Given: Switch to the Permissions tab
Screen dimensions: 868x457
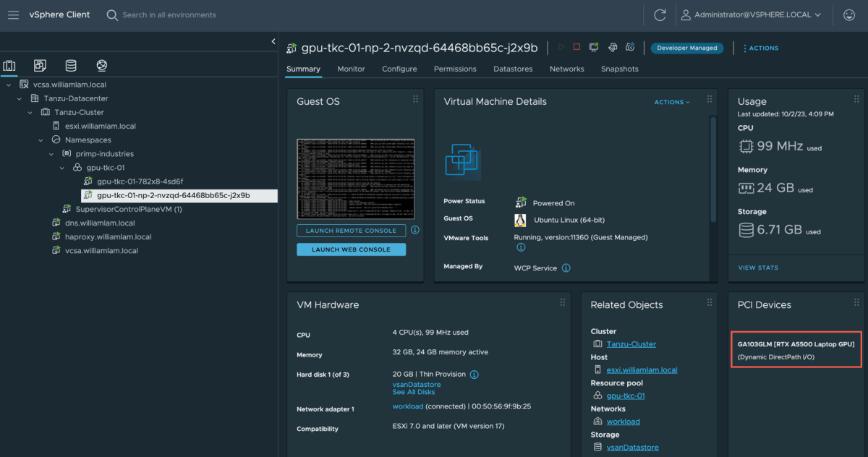Looking at the screenshot, I should pos(455,69).
